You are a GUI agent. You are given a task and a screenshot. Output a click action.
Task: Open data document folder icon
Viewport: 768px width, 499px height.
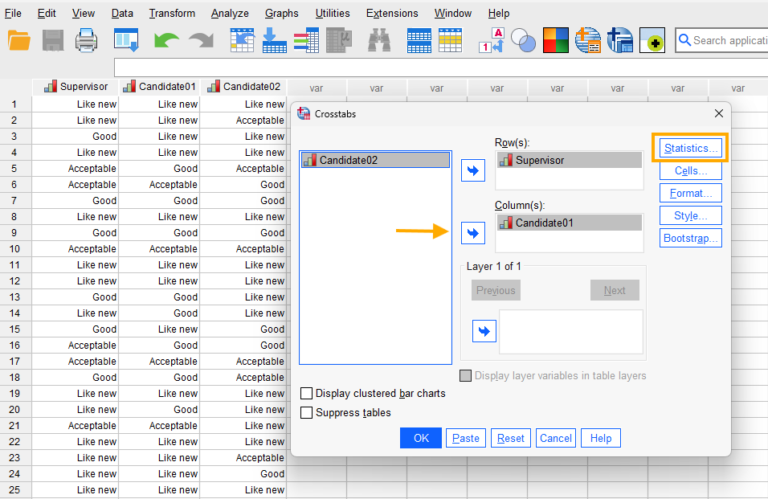[19, 40]
